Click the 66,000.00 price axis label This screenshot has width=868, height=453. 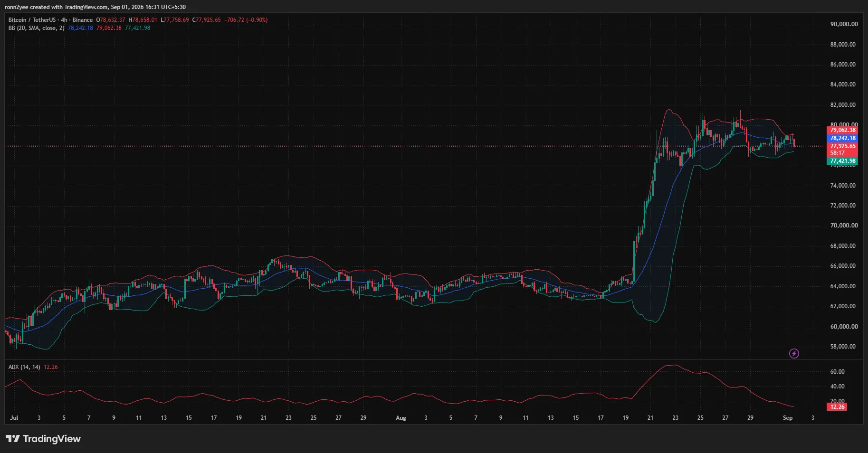click(843, 266)
